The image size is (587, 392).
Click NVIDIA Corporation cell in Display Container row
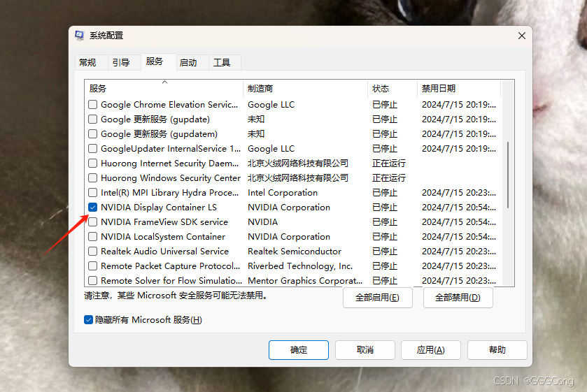[289, 208]
